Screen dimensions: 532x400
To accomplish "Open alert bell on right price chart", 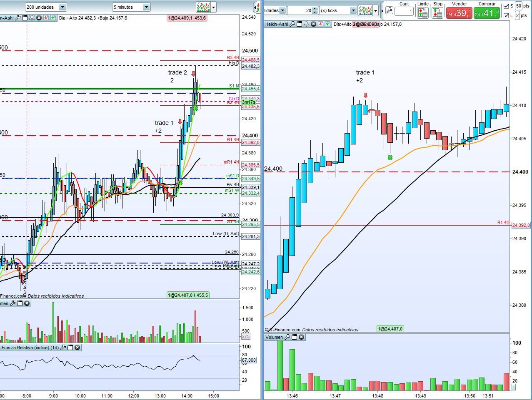I will (307, 24).
